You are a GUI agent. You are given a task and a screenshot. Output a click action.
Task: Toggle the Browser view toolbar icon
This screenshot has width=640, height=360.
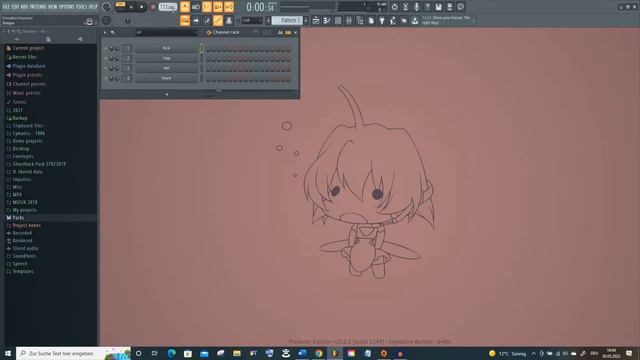coord(360,20)
